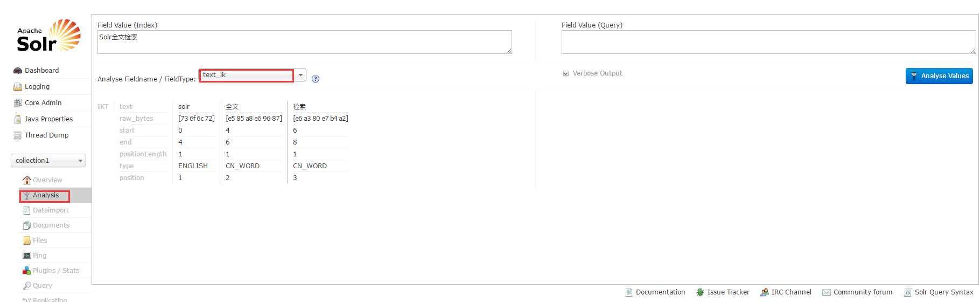Click the Apache Solr logo
Screen dimensions: 980x302
click(48, 36)
